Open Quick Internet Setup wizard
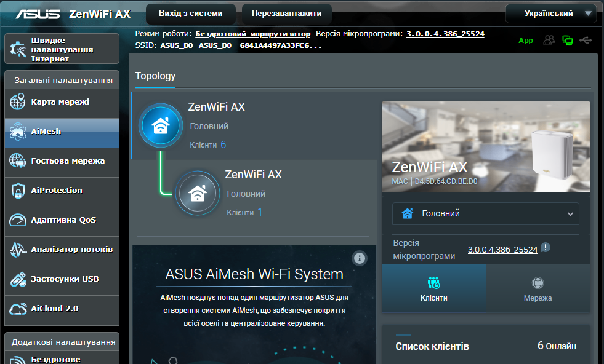The width and height of the screenshot is (604, 364). 62,49
